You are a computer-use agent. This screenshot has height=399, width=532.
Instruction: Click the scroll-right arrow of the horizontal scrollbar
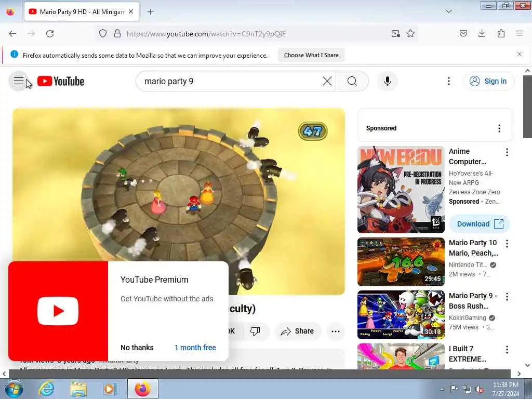click(x=519, y=374)
